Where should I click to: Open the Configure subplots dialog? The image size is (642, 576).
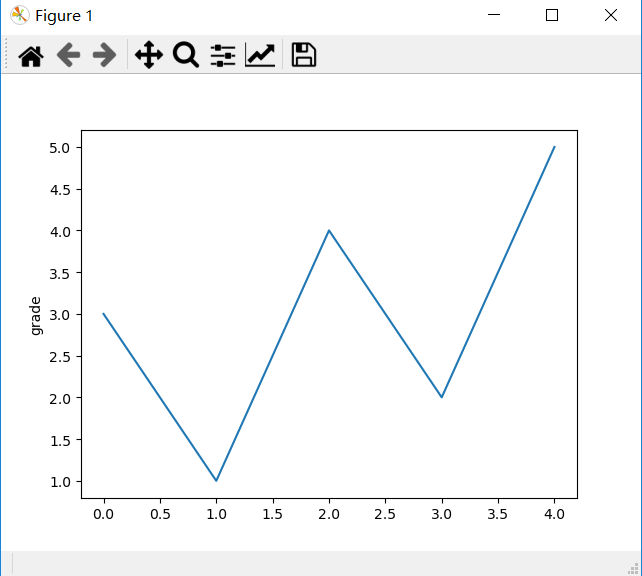click(x=223, y=55)
